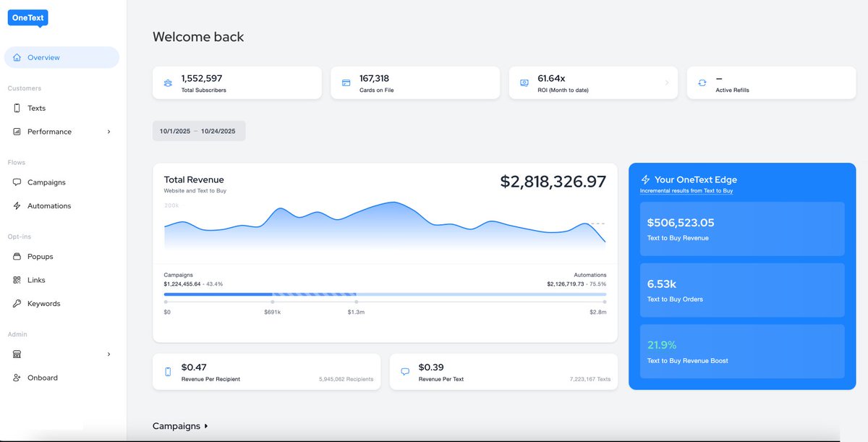
Task: Select the Texts icon in the sidebar
Action: 16,108
